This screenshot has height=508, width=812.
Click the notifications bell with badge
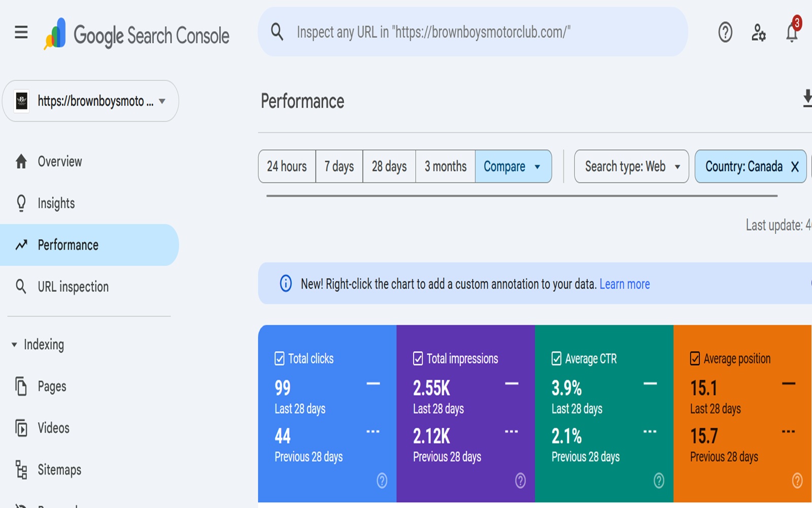(792, 32)
